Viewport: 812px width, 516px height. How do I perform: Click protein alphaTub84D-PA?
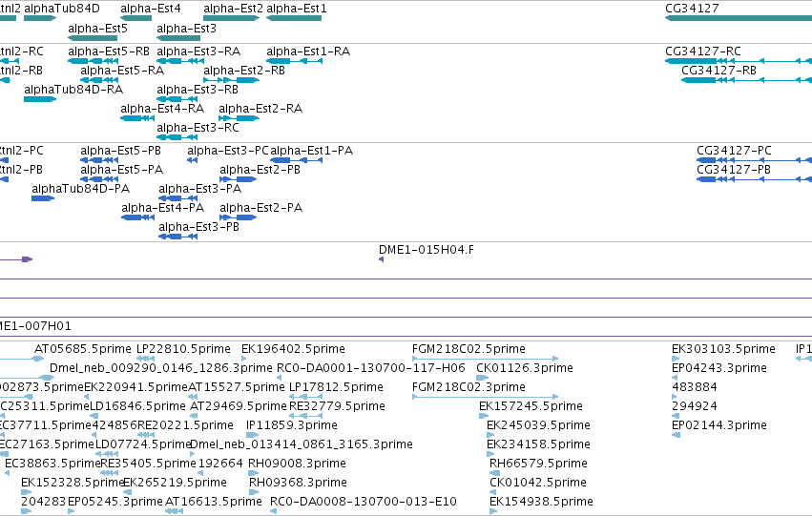(x=43, y=198)
